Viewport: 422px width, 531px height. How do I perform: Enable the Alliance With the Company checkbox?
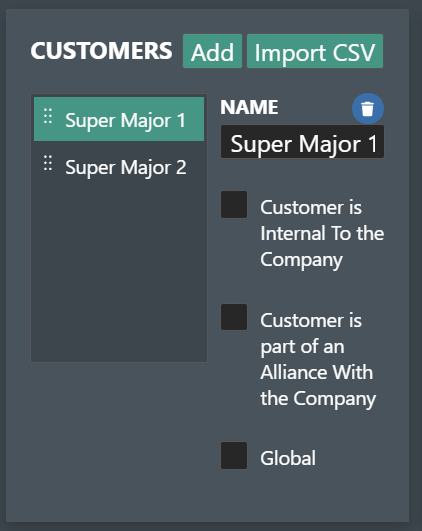pyautogui.click(x=234, y=317)
